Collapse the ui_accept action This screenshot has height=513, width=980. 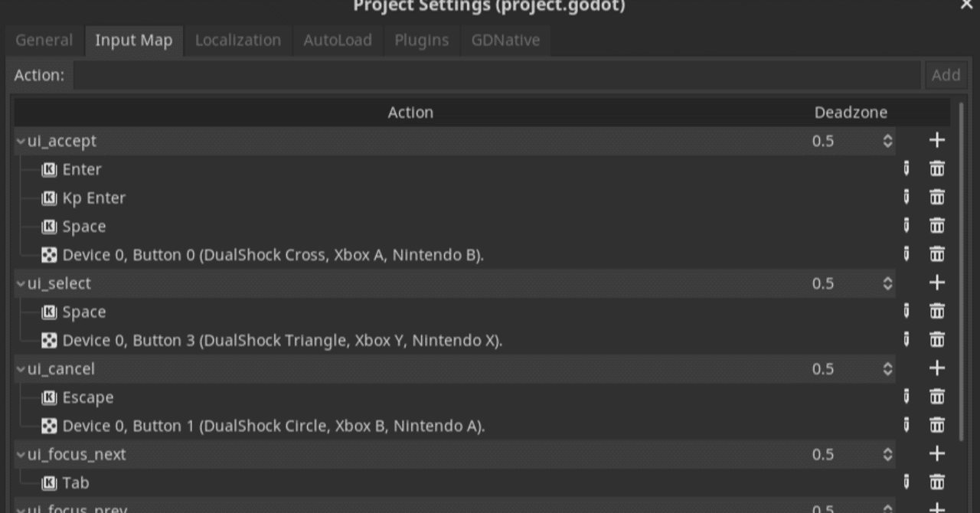(x=21, y=141)
